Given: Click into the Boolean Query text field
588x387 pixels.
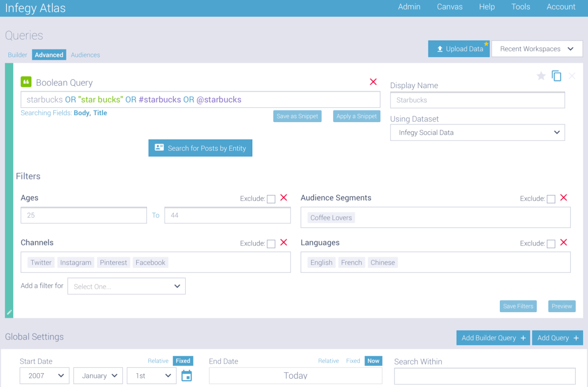Looking at the screenshot, I should click(x=200, y=99).
